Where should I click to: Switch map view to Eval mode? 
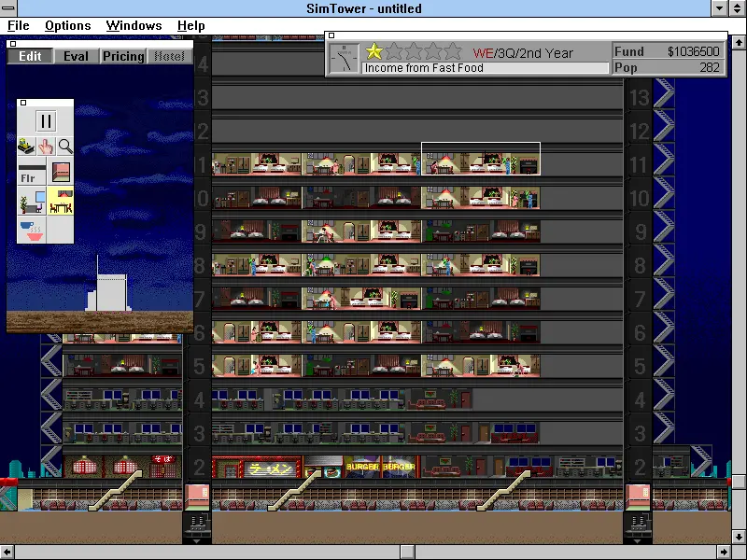[x=77, y=56]
